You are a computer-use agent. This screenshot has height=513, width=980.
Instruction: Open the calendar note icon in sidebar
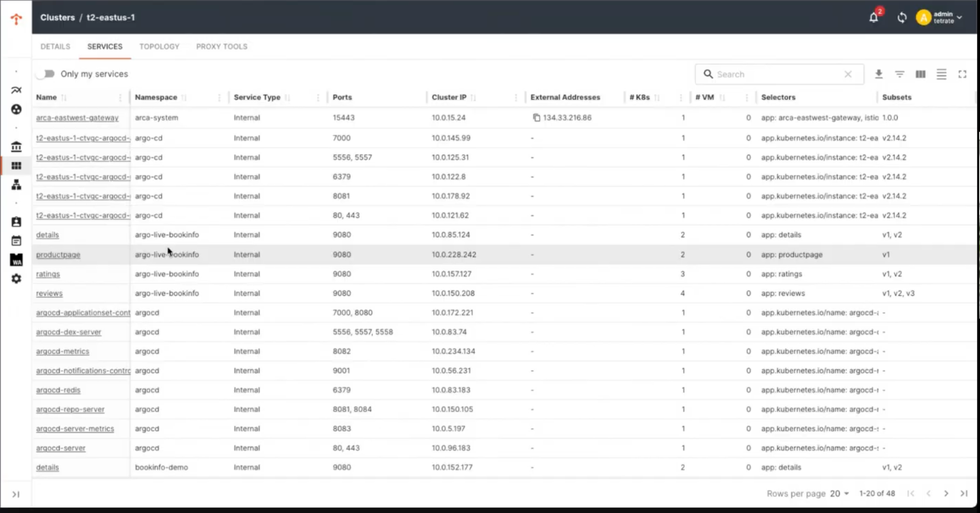(x=16, y=241)
